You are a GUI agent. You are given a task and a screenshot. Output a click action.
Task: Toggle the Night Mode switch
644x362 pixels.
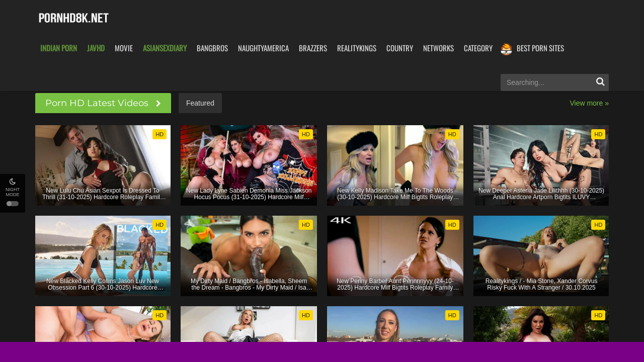coord(13,204)
